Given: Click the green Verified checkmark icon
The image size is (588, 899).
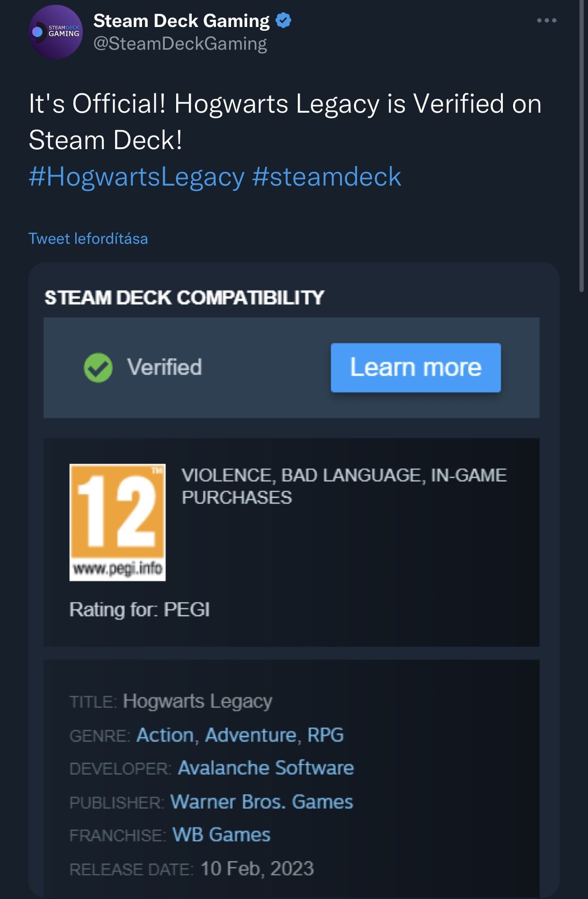Looking at the screenshot, I should [98, 368].
